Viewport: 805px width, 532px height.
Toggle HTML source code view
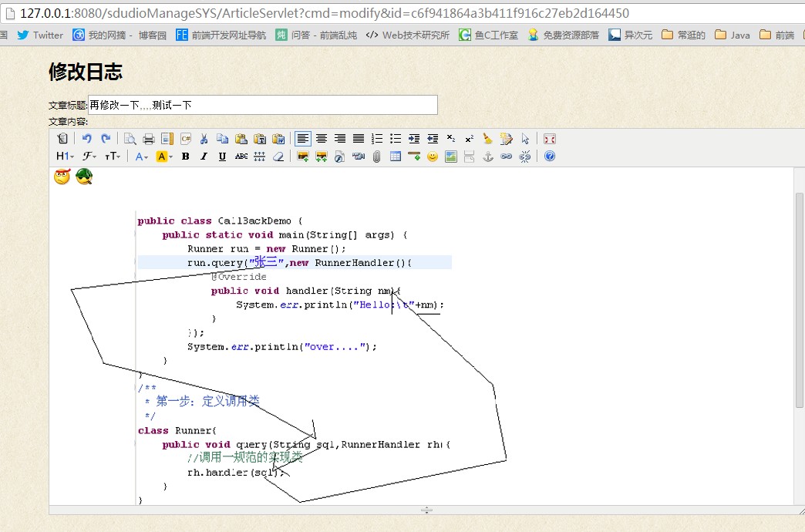point(62,139)
